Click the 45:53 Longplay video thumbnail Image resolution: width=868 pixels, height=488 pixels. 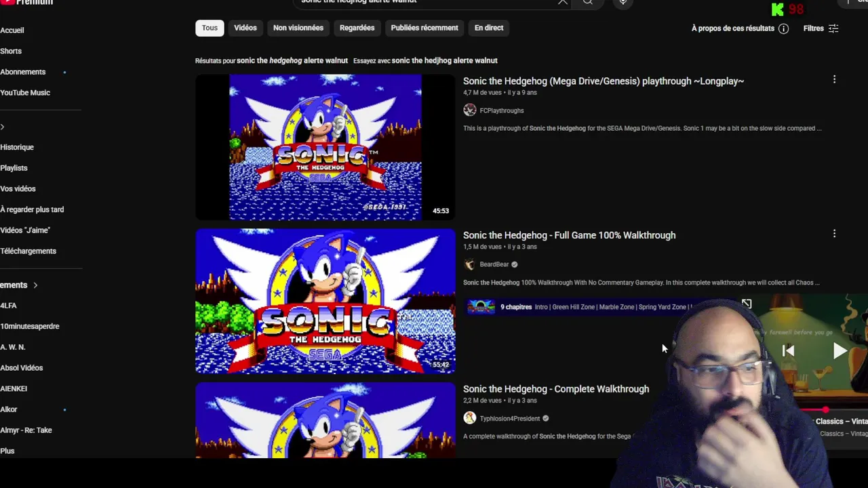tap(325, 147)
